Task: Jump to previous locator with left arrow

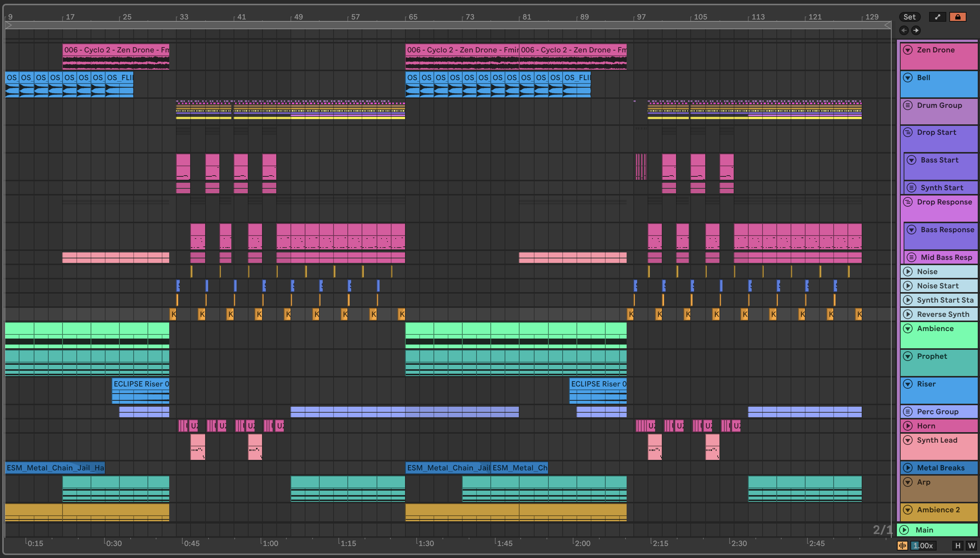Action: pyautogui.click(x=904, y=30)
